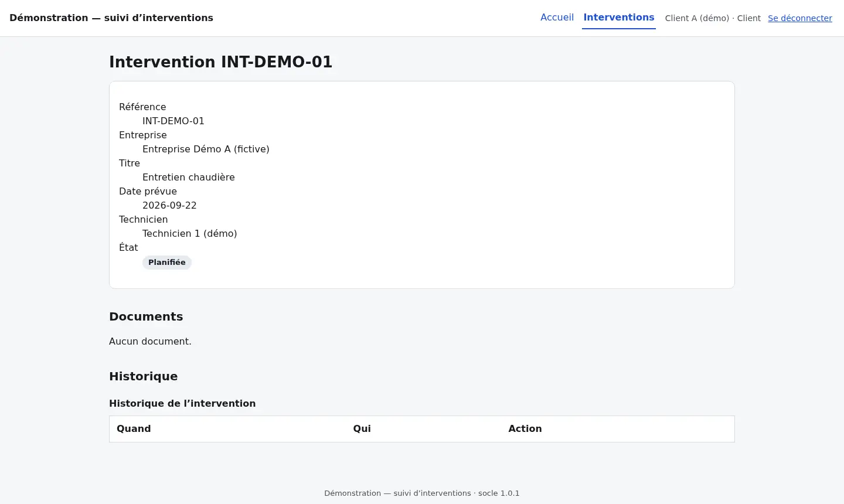Click the Historique section heading
The width and height of the screenshot is (844, 504).
click(143, 376)
